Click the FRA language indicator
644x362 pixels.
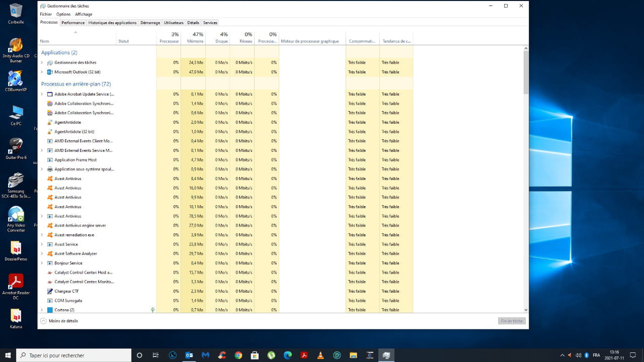click(597, 355)
